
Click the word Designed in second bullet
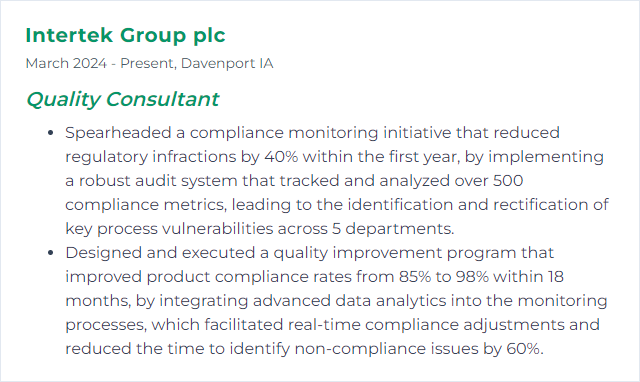103,253
